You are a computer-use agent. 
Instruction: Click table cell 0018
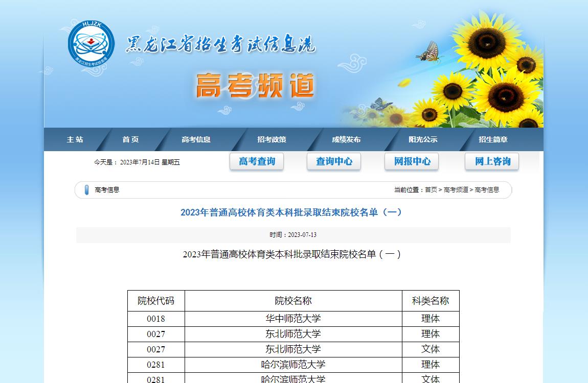[x=156, y=319]
